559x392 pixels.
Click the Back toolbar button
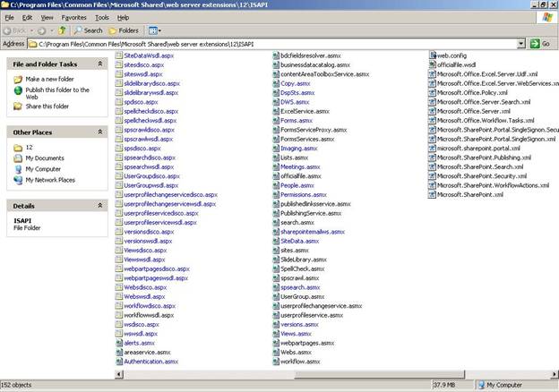tap(14, 31)
